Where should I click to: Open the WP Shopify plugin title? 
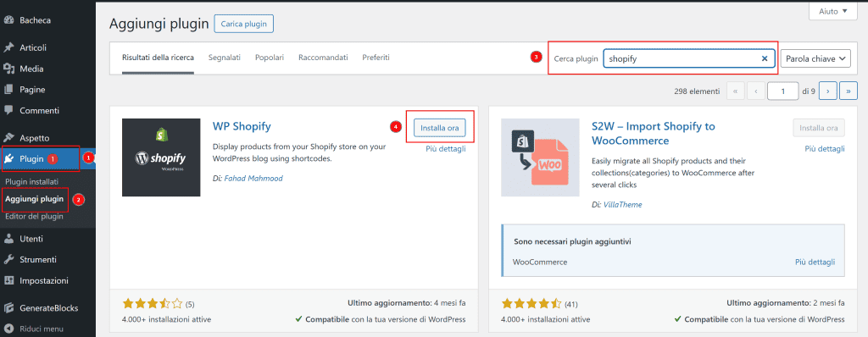pos(242,126)
